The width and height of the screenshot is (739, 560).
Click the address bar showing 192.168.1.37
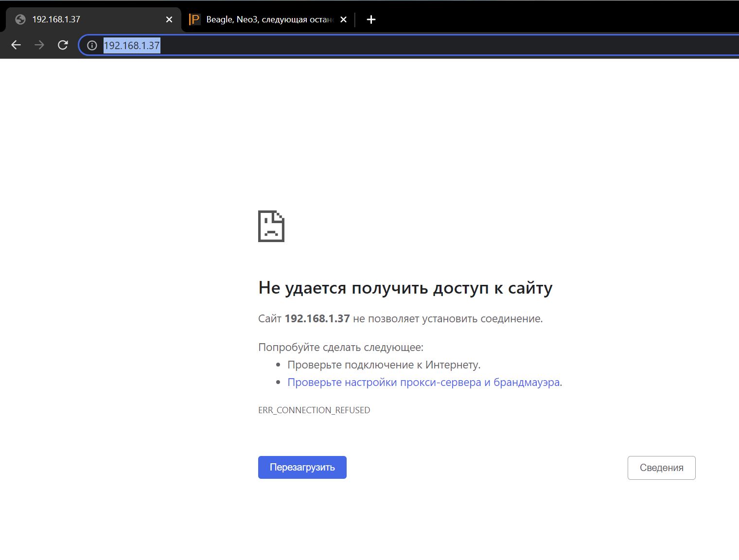[389, 46]
